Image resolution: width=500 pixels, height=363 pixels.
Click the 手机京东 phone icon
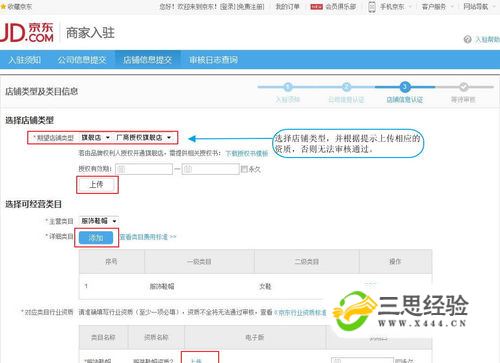click(x=372, y=7)
